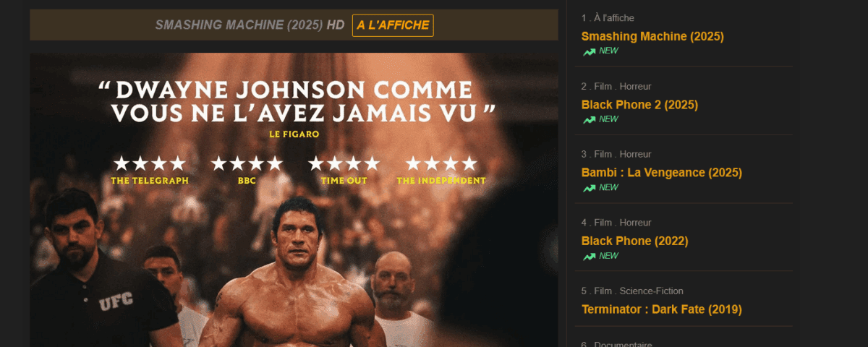Select the NEW label under Black Phone (2022)
Image resolution: width=868 pixels, height=347 pixels.
(x=608, y=256)
